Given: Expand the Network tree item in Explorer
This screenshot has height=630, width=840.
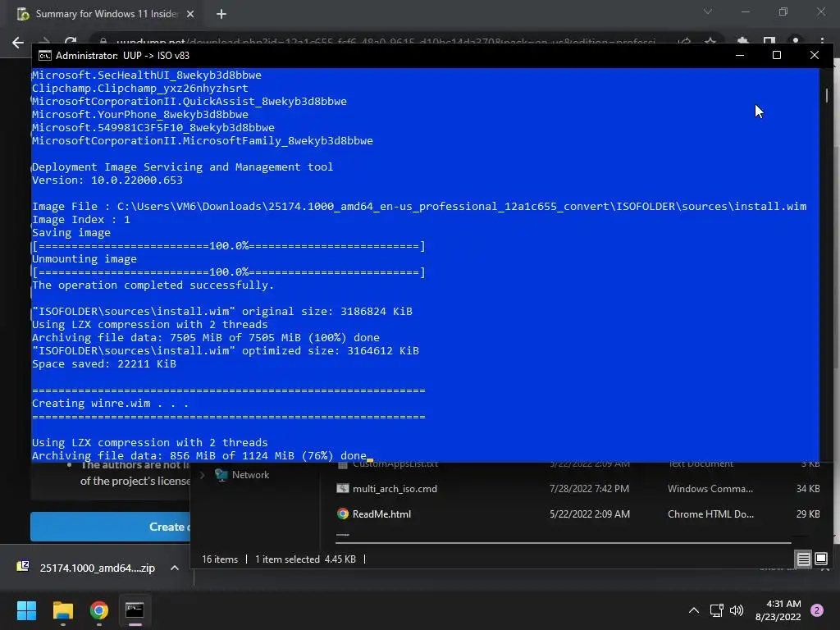Looking at the screenshot, I should 202,475.
